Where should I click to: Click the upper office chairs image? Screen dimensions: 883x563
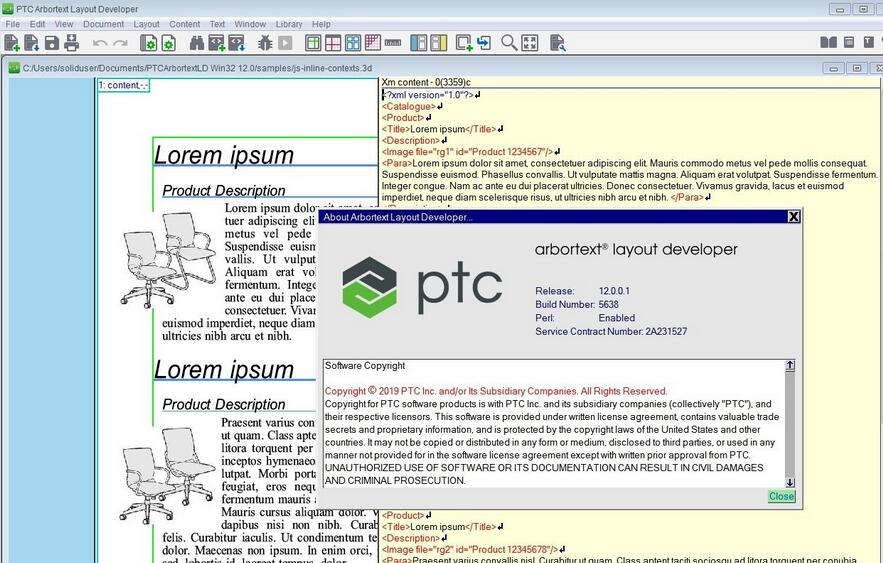pyautogui.click(x=168, y=260)
